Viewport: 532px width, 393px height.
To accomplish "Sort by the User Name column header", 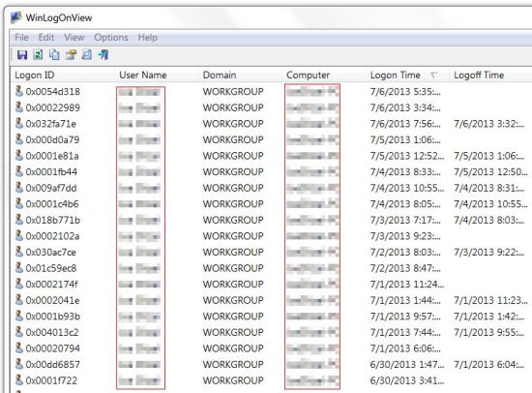I will pyautogui.click(x=157, y=76).
